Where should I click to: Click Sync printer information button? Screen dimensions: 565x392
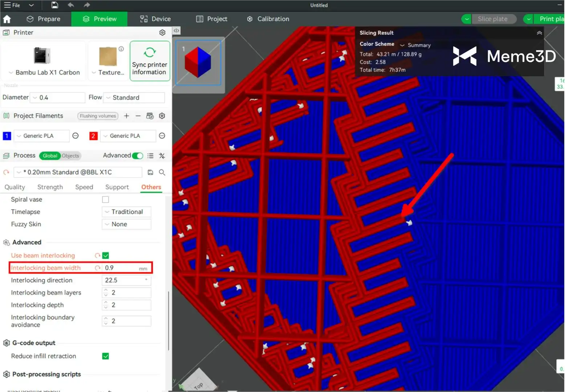tap(150, 61)
